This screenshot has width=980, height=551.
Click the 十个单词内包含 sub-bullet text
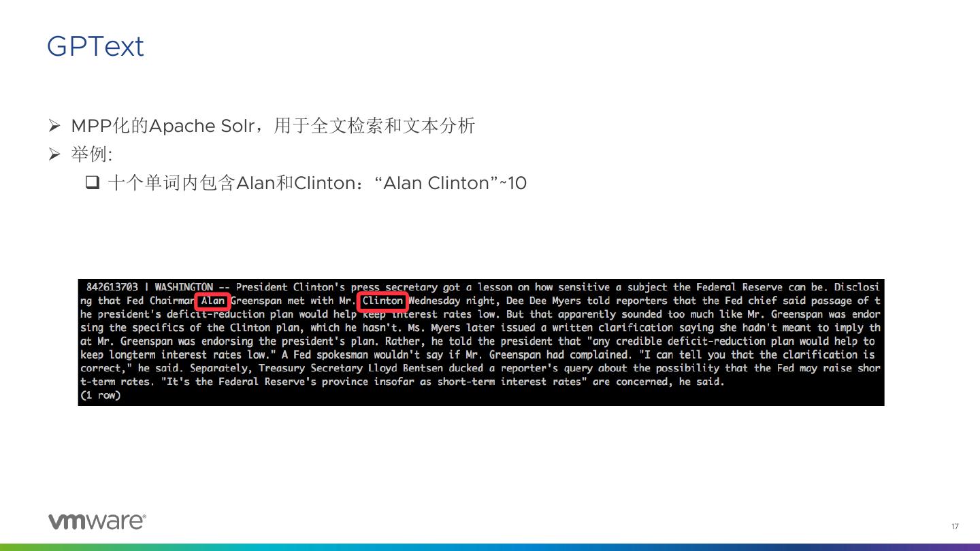tap(171, 183)
